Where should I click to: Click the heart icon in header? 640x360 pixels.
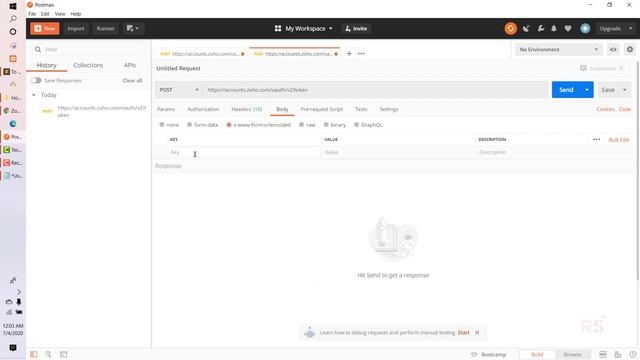(x=568, y=29)
